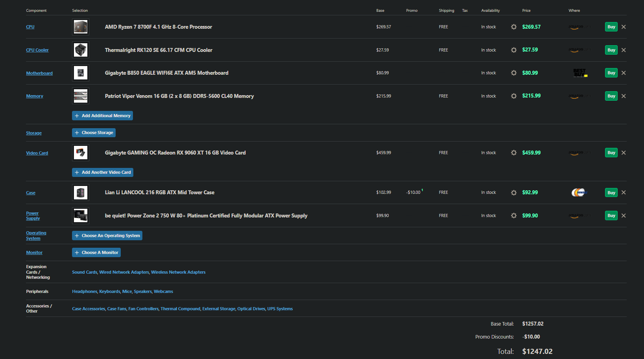The height and width of the screenshot is (359, 644).
Task: Remove Lian Li LANCOOL 216 case
Action: 624,192
